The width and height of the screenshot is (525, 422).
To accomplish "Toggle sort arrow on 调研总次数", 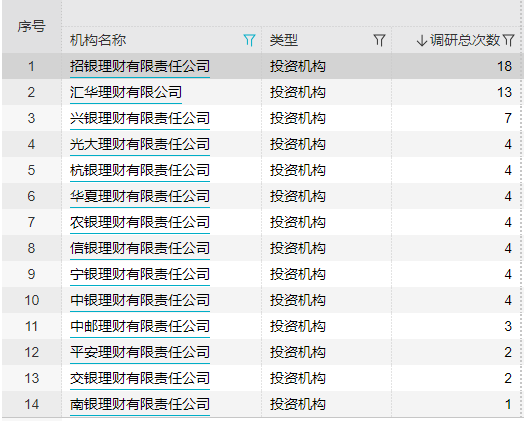I will pyautogui.click(x=422, y=41).
